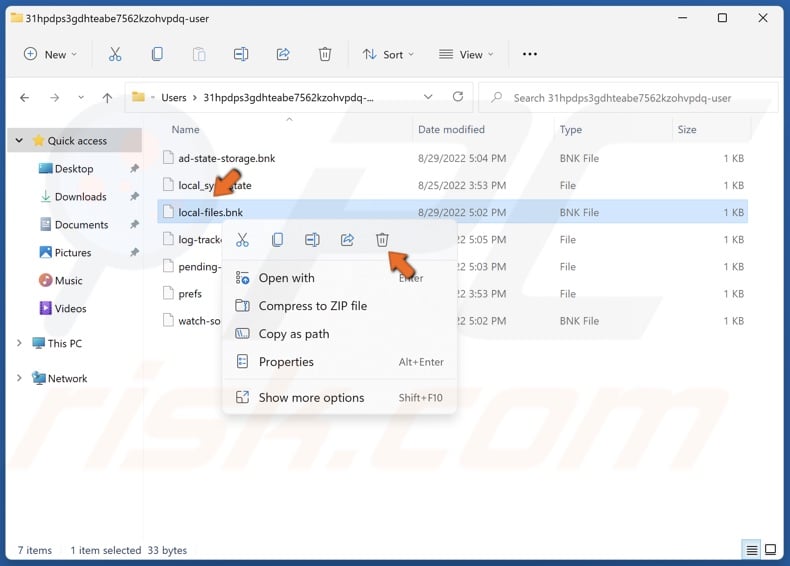Click the Rename icon in the top toolbar
The width and height of the screenshot is (790, 566).
click(x=241, y=54)
